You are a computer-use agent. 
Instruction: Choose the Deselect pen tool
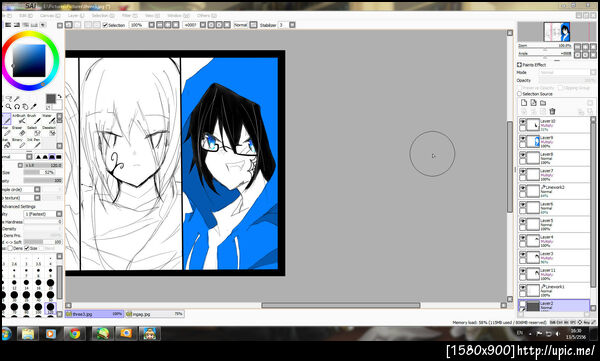click(x=50, y=131)
